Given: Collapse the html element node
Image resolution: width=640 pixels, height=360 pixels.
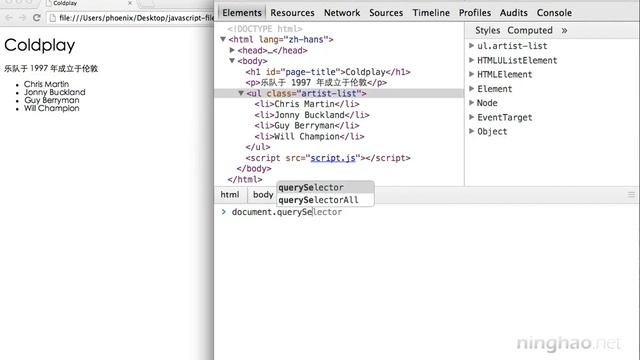Looking at the screenshot, I should point(223,39).
